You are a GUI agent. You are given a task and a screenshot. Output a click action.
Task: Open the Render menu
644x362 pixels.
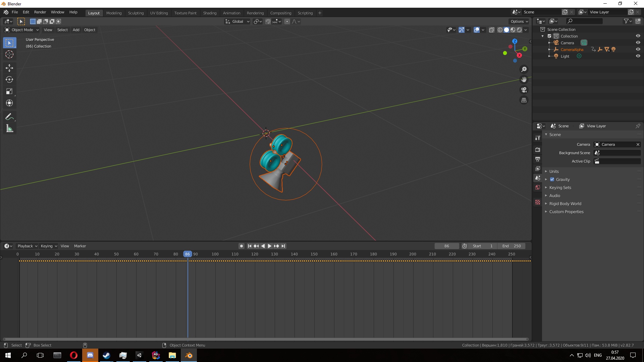(x=40, y=12)
